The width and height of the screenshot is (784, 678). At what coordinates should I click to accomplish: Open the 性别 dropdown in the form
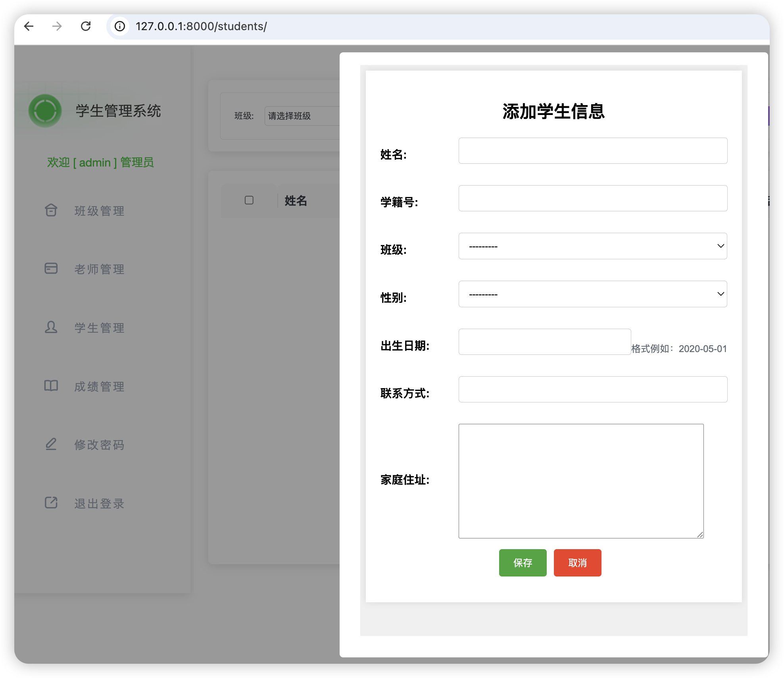(593, 294)
